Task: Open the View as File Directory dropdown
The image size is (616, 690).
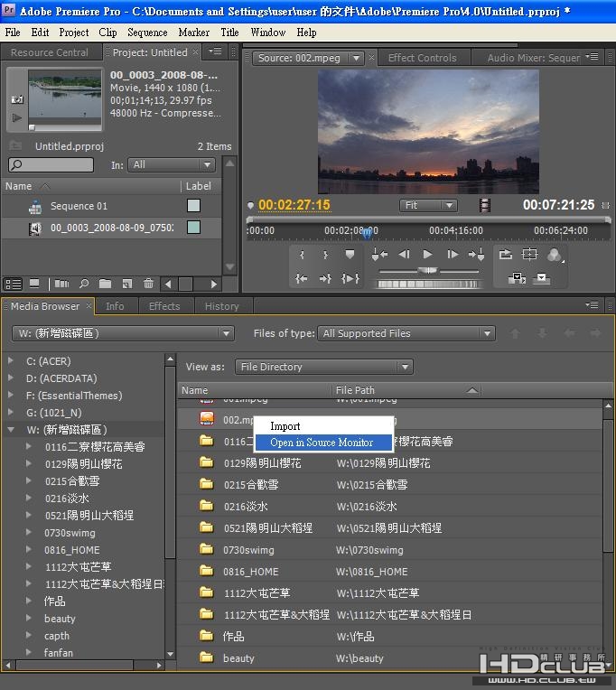Action: tap(324, 366)
